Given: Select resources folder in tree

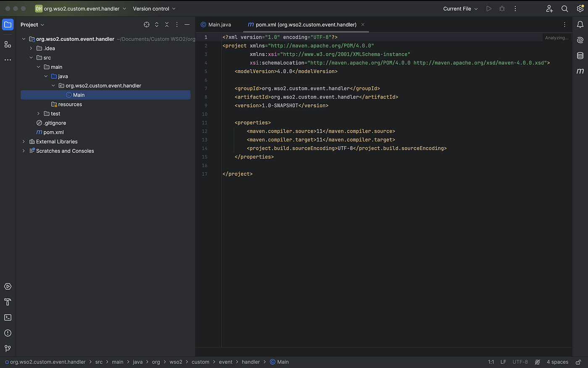Looking at the screenshot, I should pyautogui.click(x=66, y=104).
